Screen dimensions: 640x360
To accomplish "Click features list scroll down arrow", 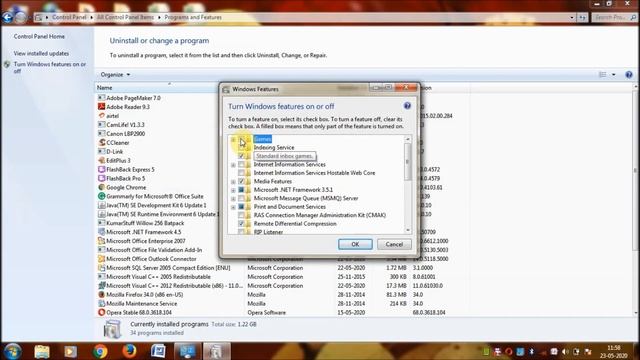I will coord(407,230).
